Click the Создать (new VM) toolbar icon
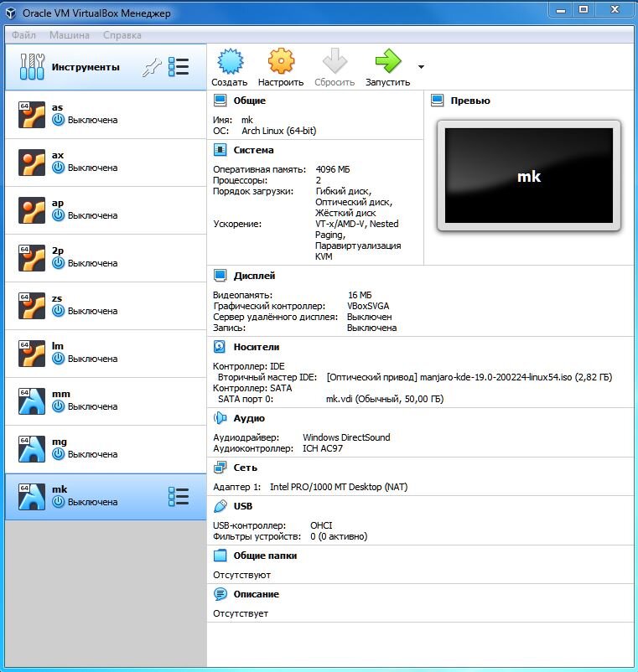This screenshot has width=638, height=672. pyautogui.click(x=230, y=61)
